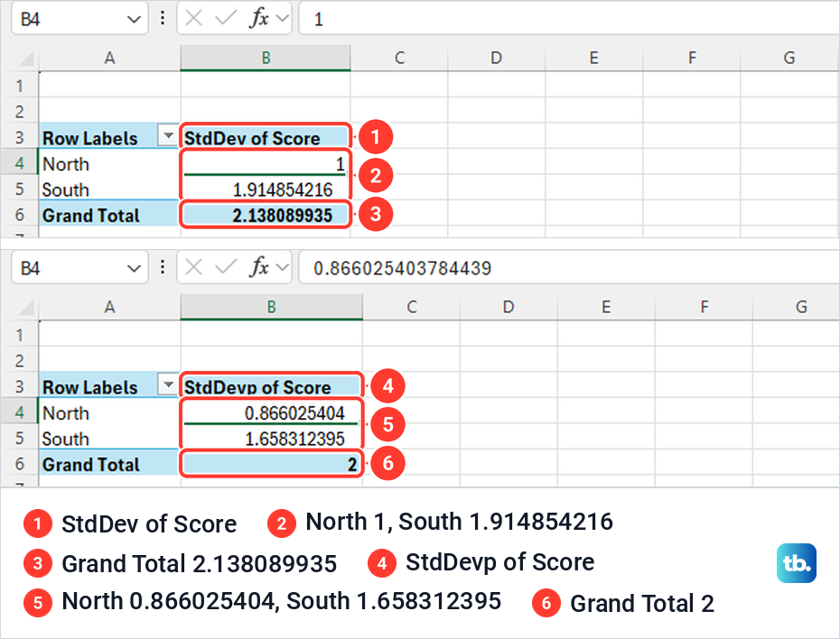Click Enter checkmark icon in top formula bar
The image size is (840, 639).
(226, 19)
